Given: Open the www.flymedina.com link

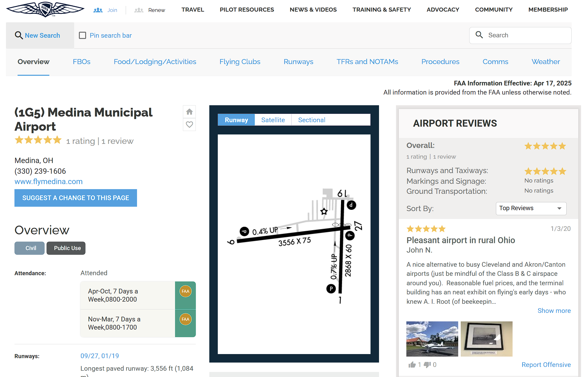Looking at the screenshot, I should 48,182.
